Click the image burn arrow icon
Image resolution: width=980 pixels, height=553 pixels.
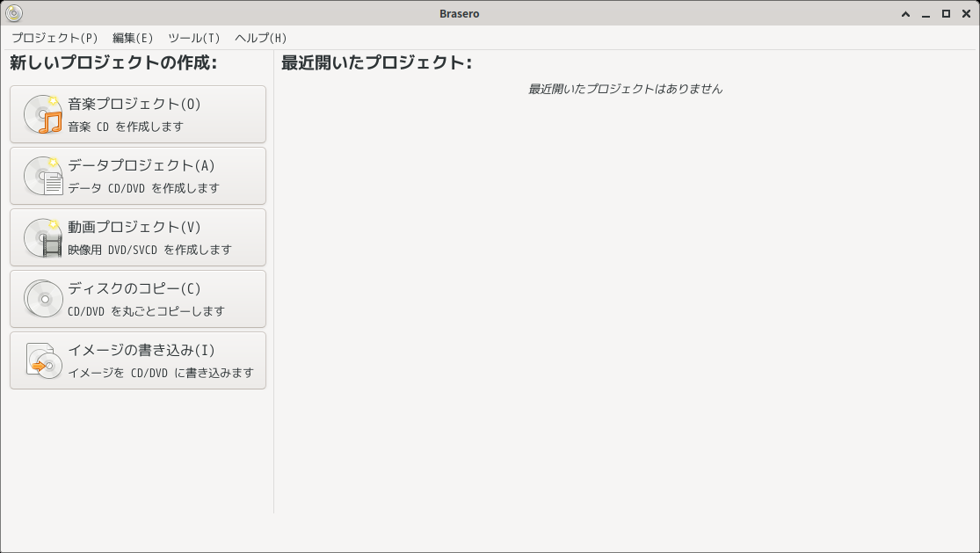tap(43, 360)
